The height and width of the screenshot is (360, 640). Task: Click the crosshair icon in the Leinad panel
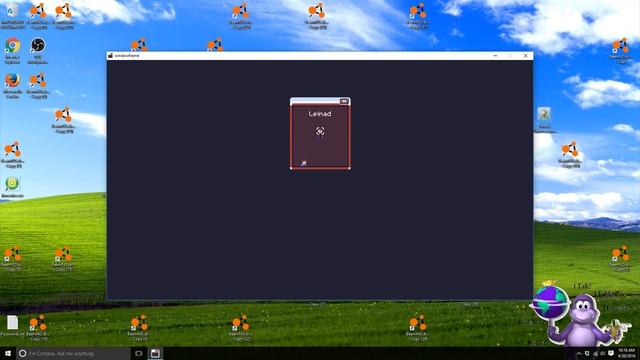coord(320,131)
